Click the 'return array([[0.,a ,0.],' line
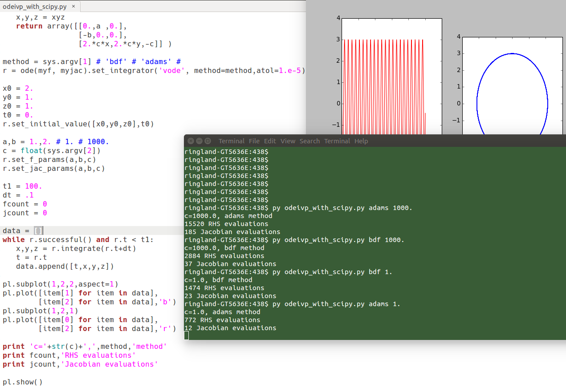Image resolution: width=566 pixels, height=392 pixels. coord(72,26)
